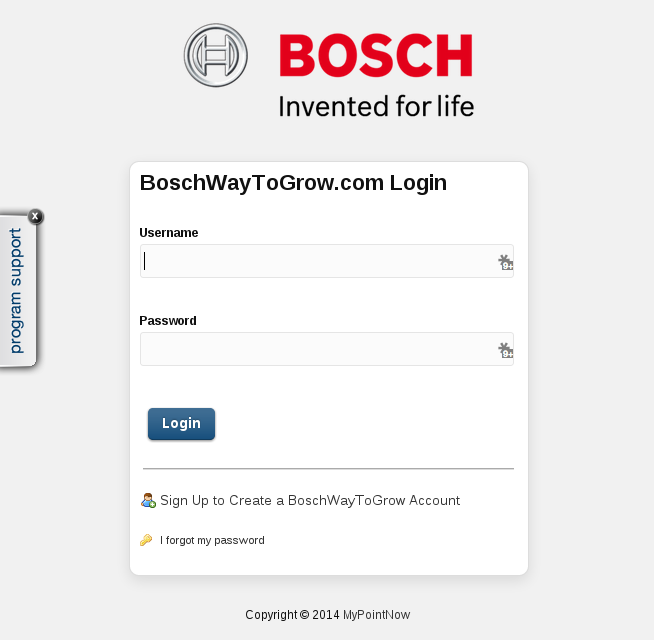Click the user icon beside Sign Up
Image resolution: width=654 pixels, height=640 pixels.
tap(148, 500)
